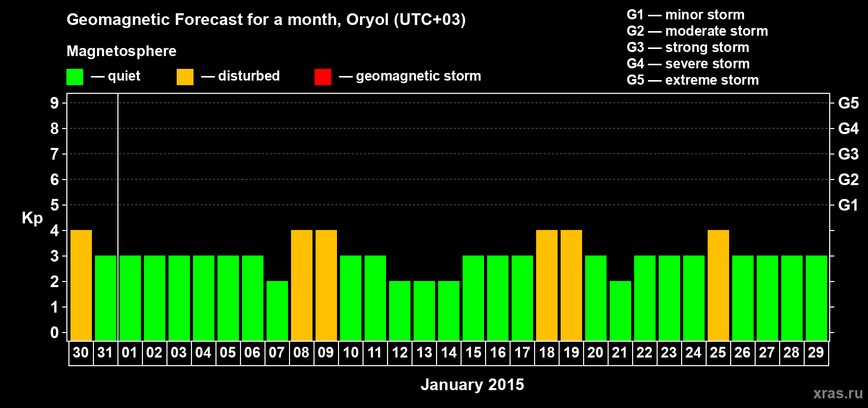Select the orange bar for day 30

click(81, 286)
